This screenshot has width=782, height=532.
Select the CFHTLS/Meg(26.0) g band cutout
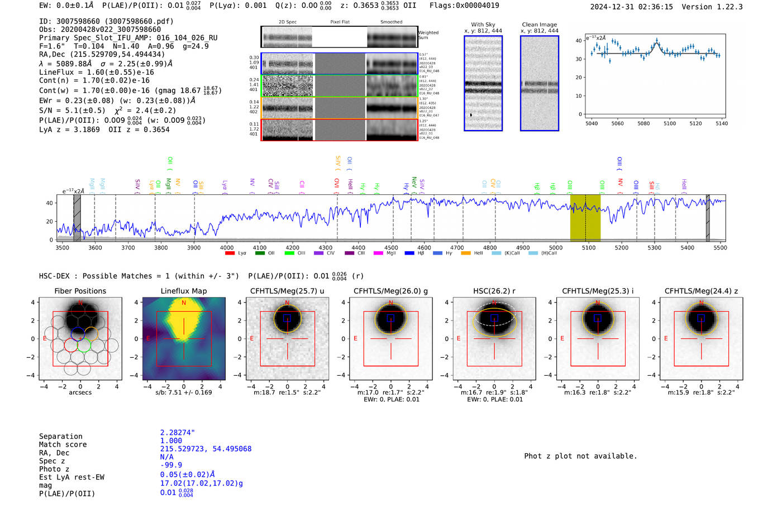[x=391, y=338]
